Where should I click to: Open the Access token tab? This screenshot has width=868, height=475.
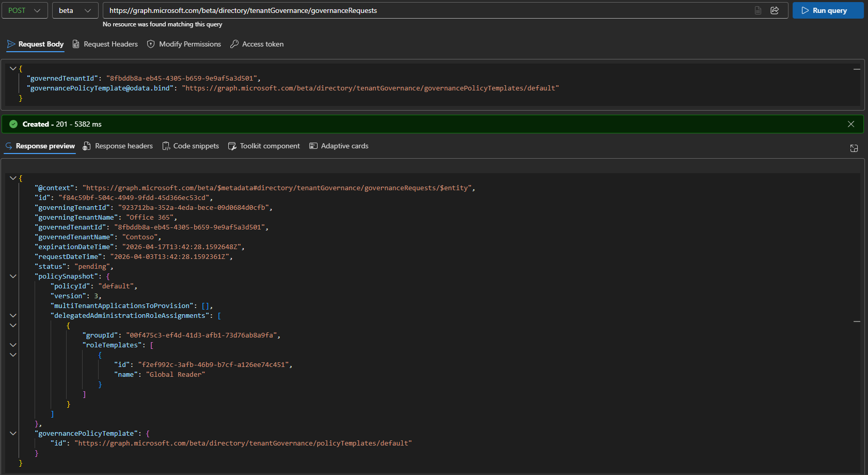pos(257,44)
